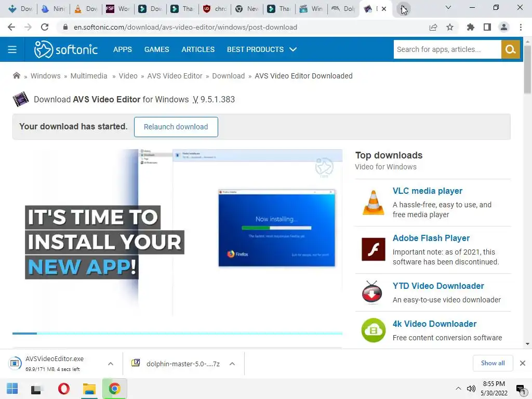Open the notifications icon in system tray
This screenshot has width=532, height=399.
521,389
